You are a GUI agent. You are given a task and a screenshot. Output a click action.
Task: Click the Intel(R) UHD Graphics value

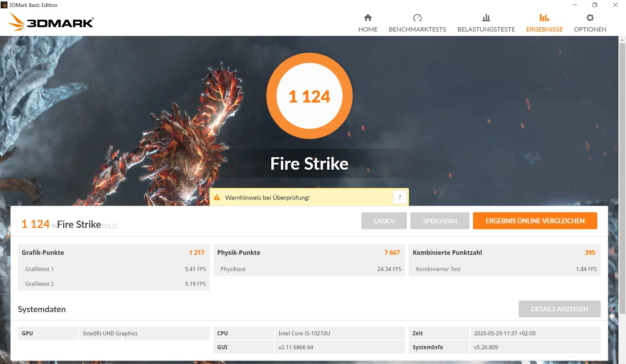110,333
